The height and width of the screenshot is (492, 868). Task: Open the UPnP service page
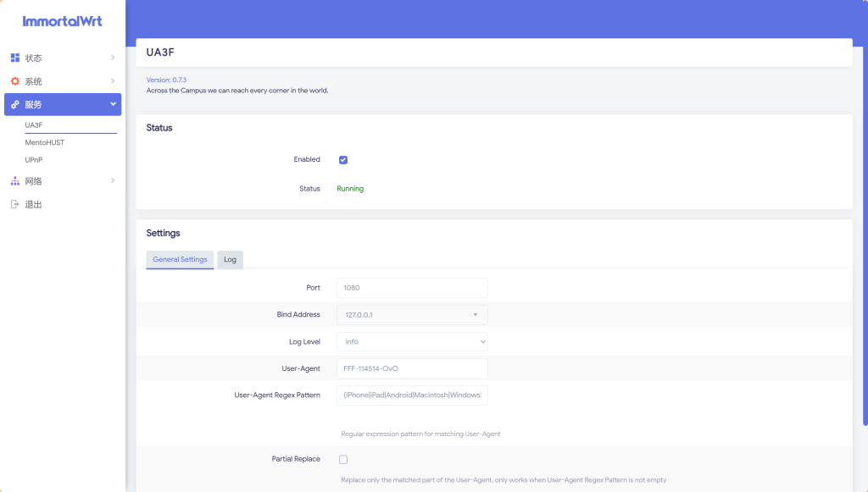pyautogui.click(x=34, y=159)
